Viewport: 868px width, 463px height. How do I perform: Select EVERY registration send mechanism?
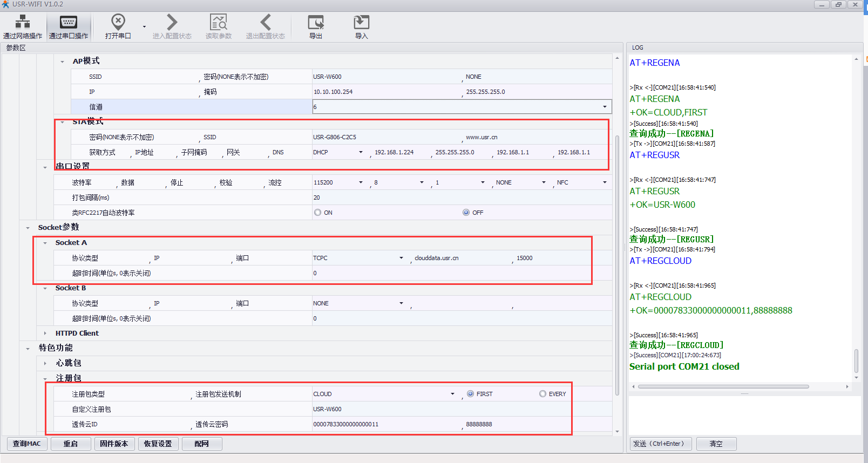tap(542, 394)
